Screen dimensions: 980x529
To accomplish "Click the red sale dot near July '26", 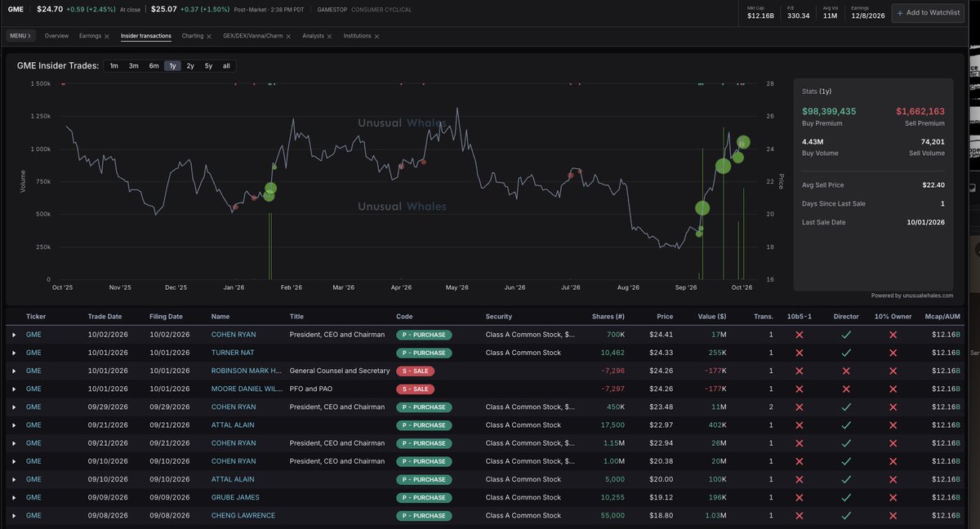I will [570, 174].
